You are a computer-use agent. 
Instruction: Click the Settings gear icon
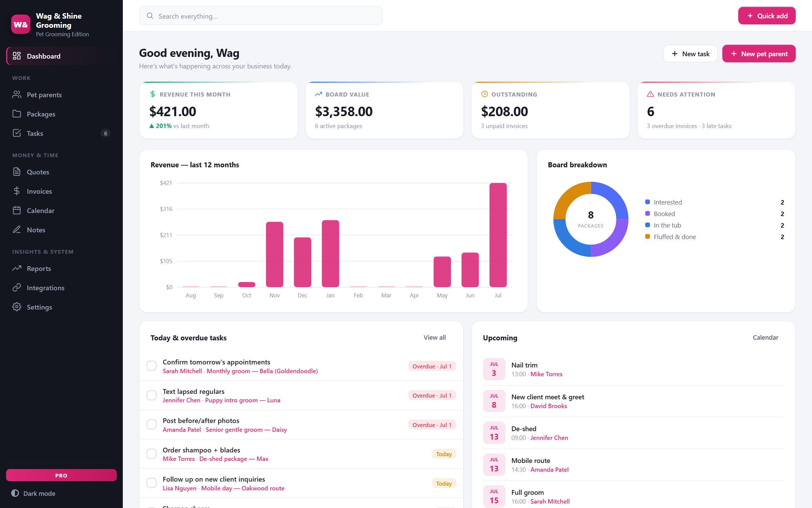tap(17, 307)
